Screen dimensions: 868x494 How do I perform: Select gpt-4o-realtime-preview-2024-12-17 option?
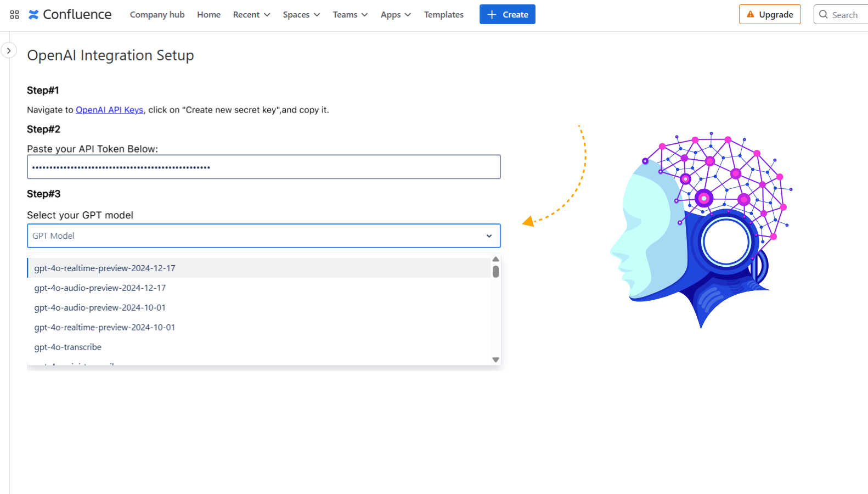click(x=259, y=268)
